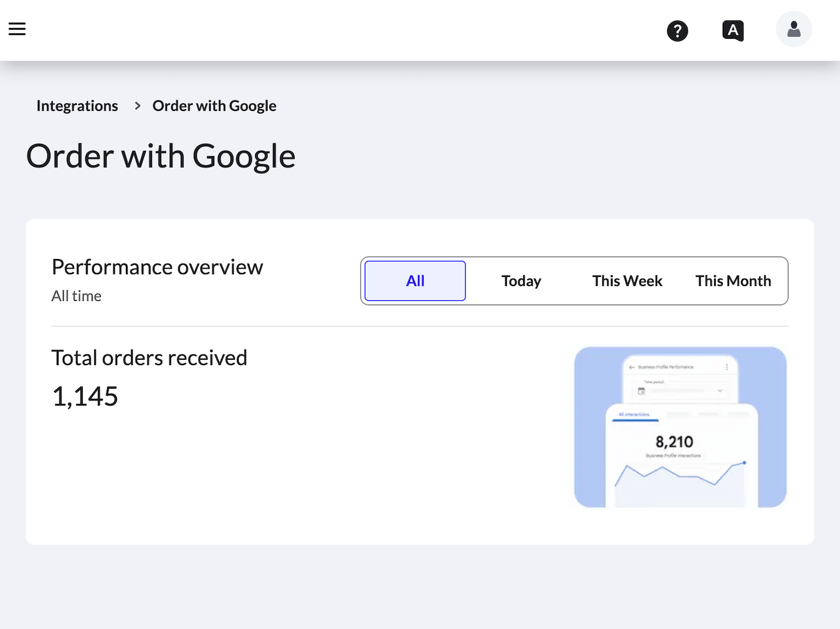Select the This Month filter option
Image resolution: width=840 pixels, height=629 pixels.
tap(733, 281)
